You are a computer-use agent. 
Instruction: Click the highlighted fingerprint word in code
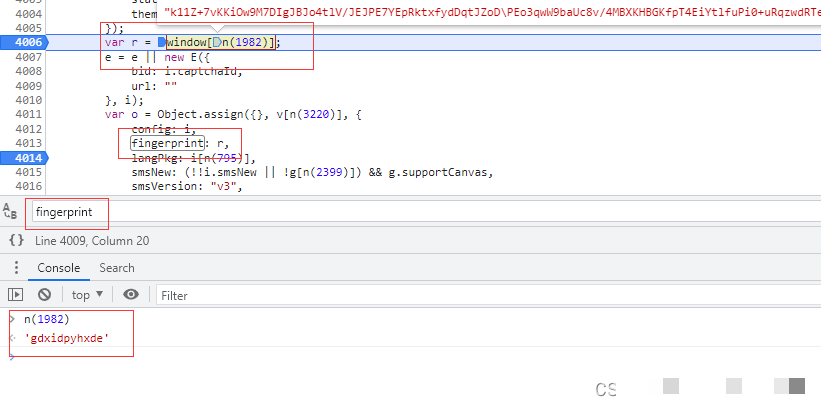pos(166,143)
